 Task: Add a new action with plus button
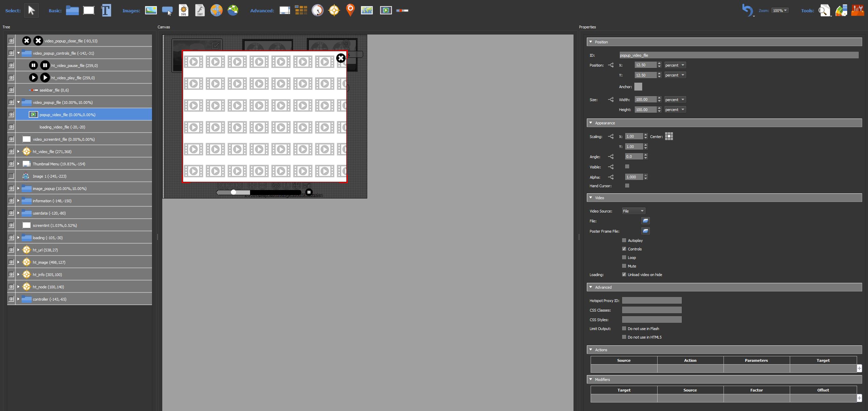point(859,368)
